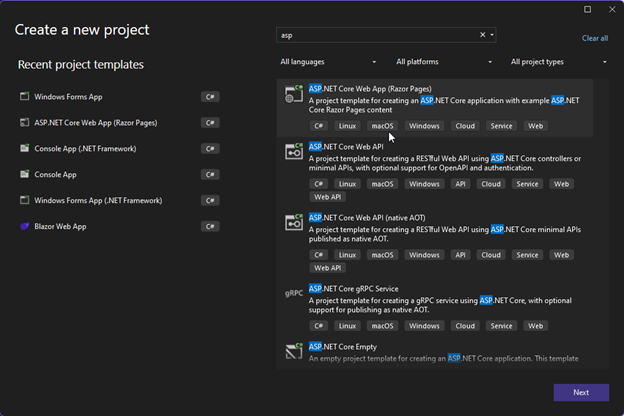The image size is (624, 416).
Task: Click the Windows tag under Razor Pages template
Action: pyautogui.click(x=424, y=126)
